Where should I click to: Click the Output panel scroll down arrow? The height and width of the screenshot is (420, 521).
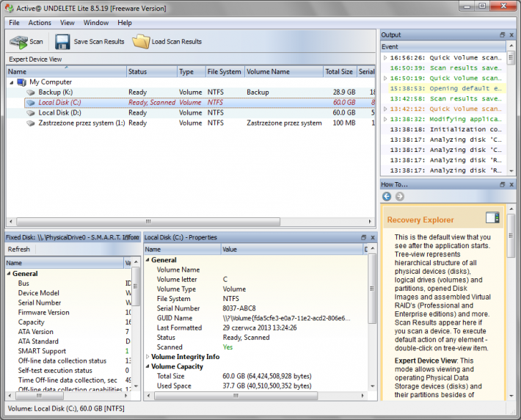[511, 171]
